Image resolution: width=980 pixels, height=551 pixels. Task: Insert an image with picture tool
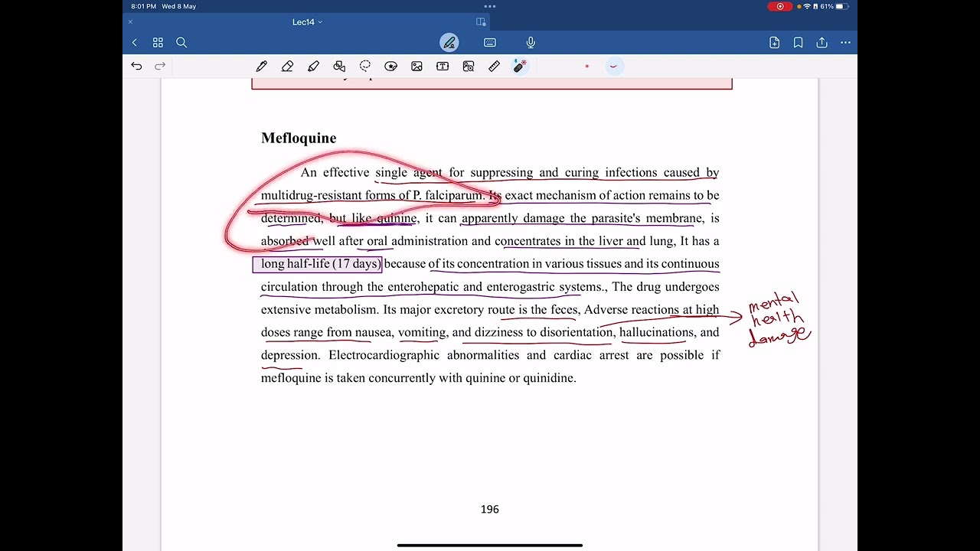pos(416,67)
